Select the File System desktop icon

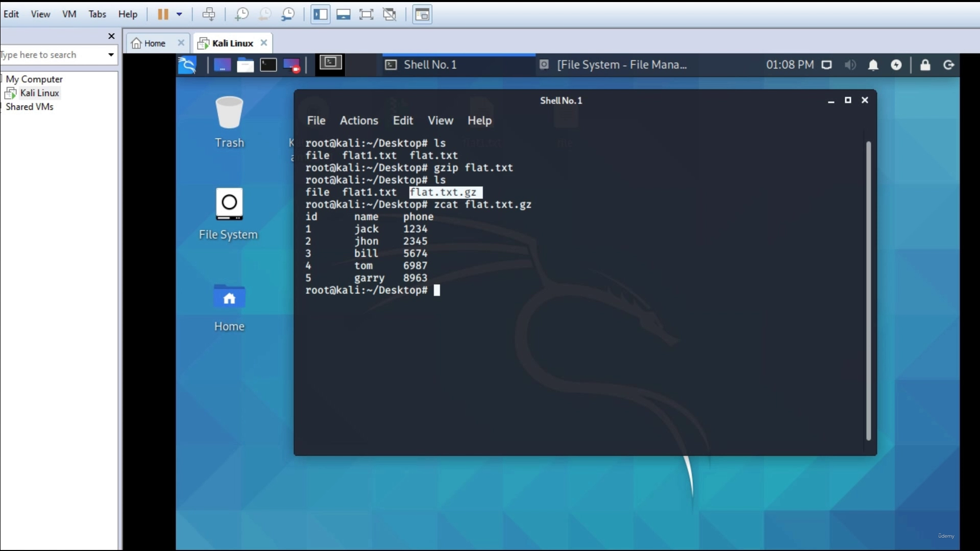[228, 214]
